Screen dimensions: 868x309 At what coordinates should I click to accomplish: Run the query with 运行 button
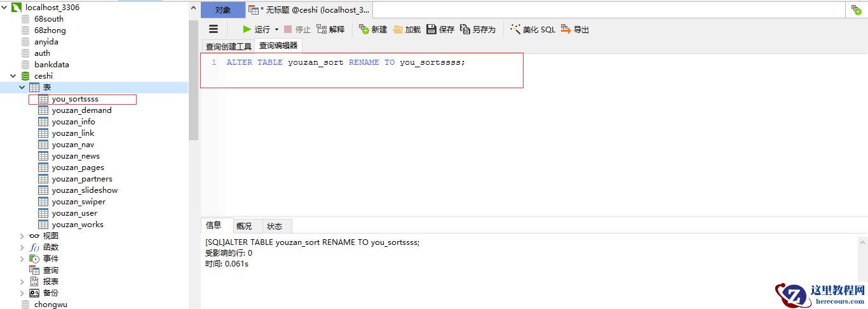(256, 29)
